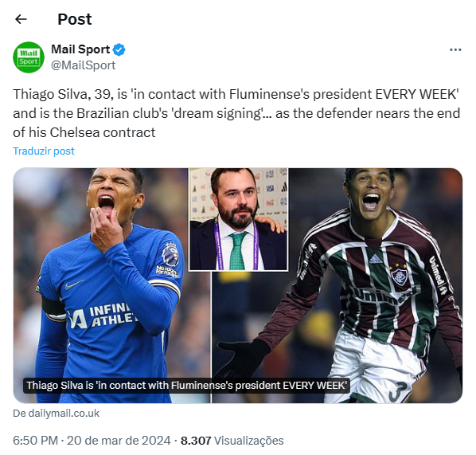Screen dimensions: 476x455
Task: Open the three-dot more options menu
Action: [x=455, y=49]
